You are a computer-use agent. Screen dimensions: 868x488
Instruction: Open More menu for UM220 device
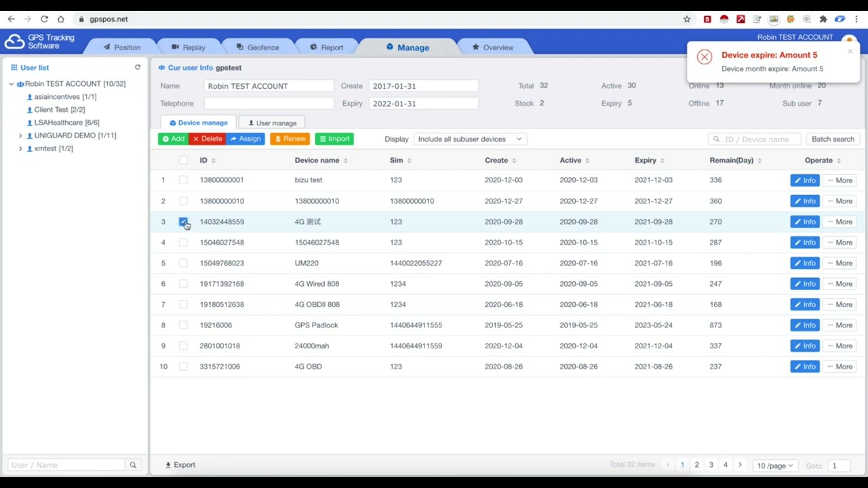(840, 263)
